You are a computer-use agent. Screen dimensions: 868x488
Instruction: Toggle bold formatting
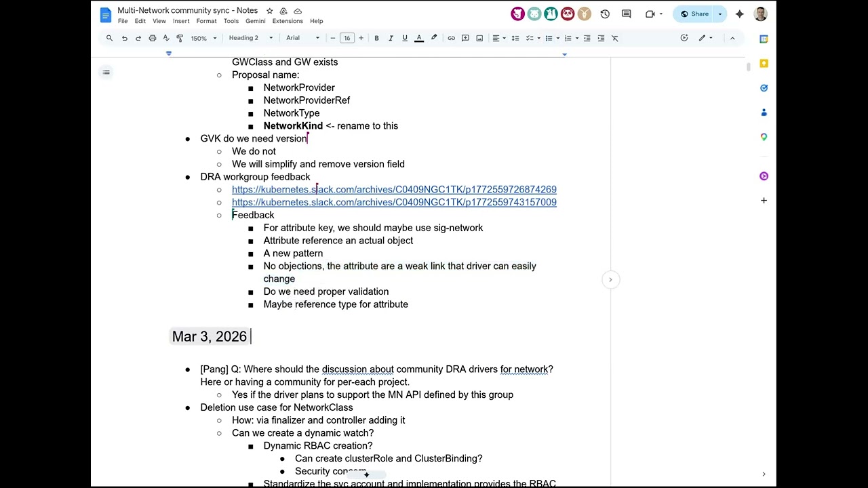[x=376, y=38]
